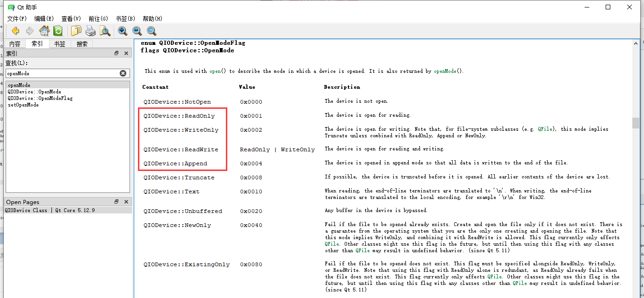This screenshot has height=298, width=644.
Task: Open the print dialog icon
Action: pyautogui.click(x=90, y=31)
